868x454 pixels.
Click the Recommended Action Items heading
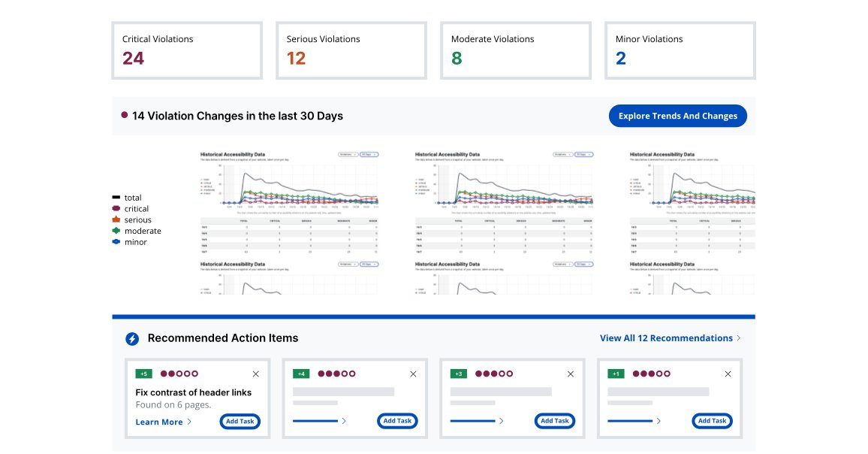(x=222, y=338)
